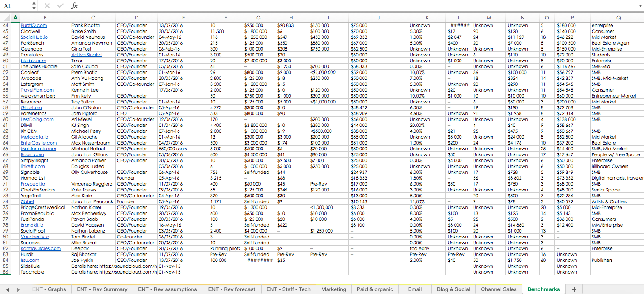Select column Q header
The image size is (644, 294).
pyautogui.click(x=618, y=18)
